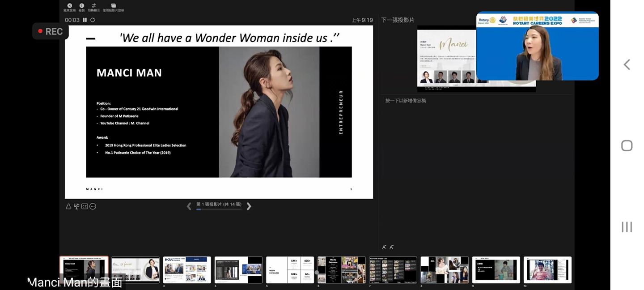The height and width of the screenshot is (290, 644).
Task: Click the Swap Displays (切換顯示) icon
Action: coord(94,6)
